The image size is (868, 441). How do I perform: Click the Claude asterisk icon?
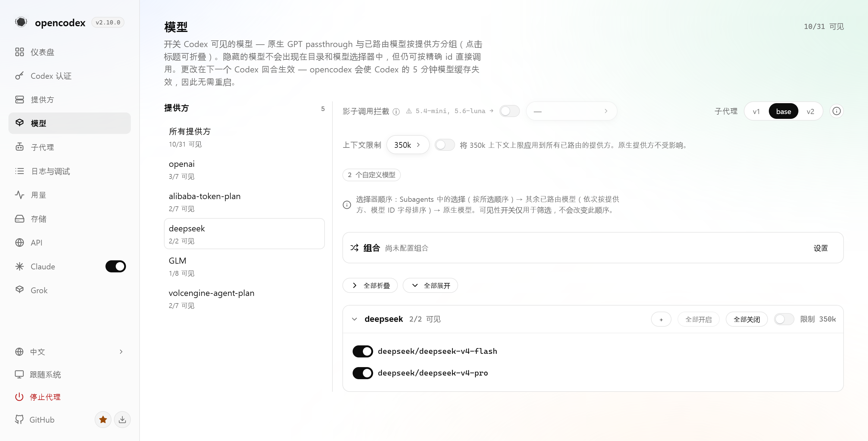click(x=20, y=266)
